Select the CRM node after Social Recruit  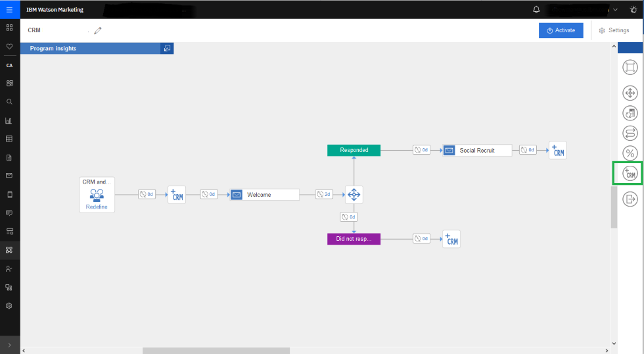[558, 151]
